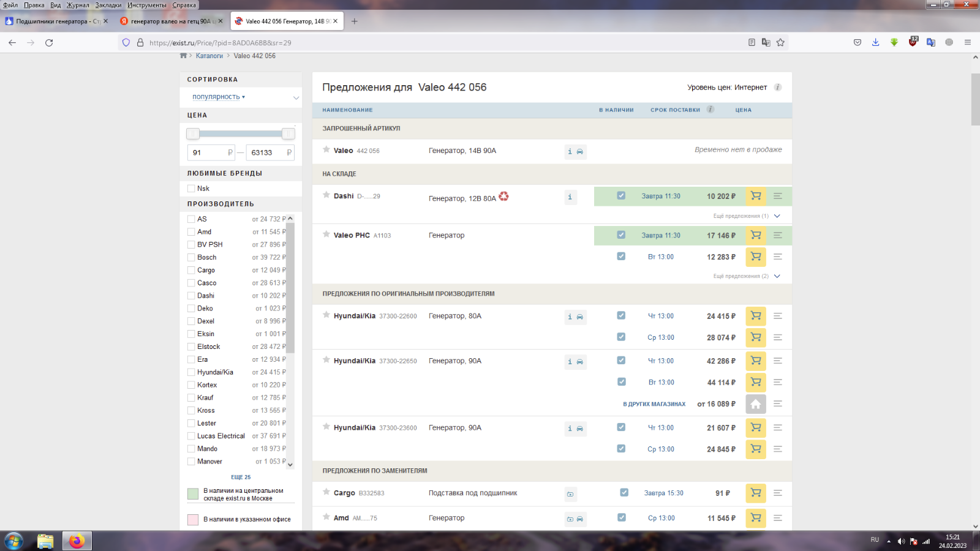Switch to генератор валео на гетц tab
This screenshot has height=551, width=980.
pyautogui.click(x=171, y=21)
